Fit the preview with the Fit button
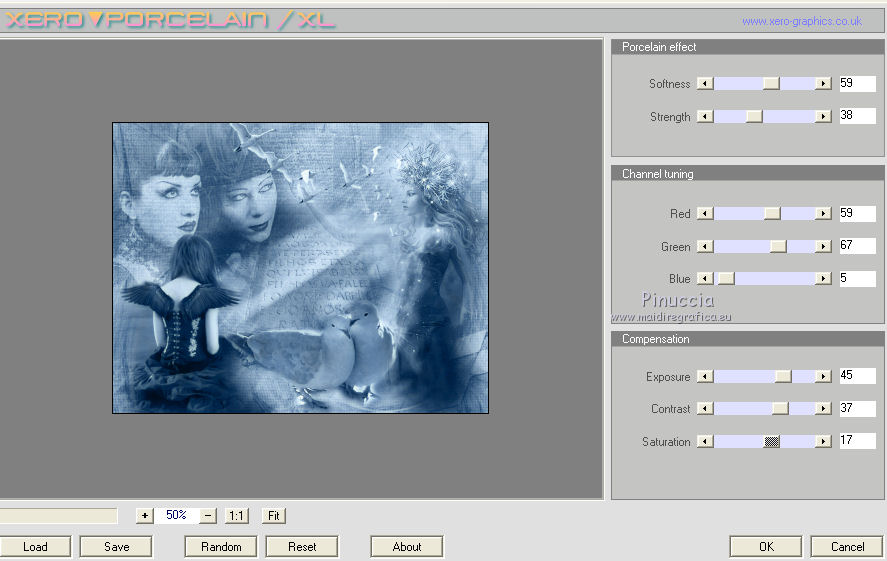Image resolution: width=887 pixels, height=561 pixels. 274,515
